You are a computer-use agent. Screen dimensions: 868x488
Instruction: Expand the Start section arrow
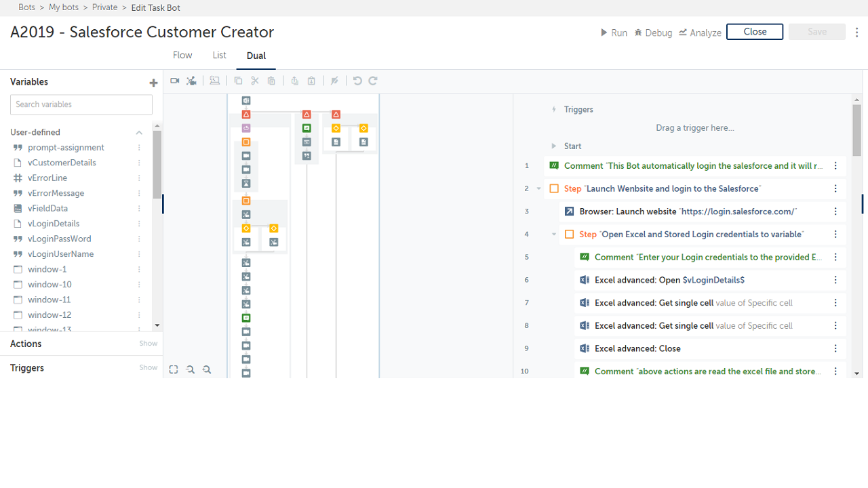(x=554, y=146)
